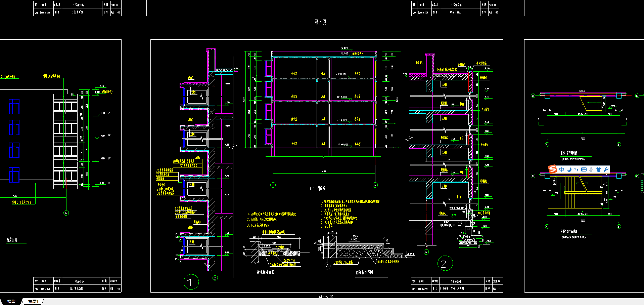Viewport: 644px width, 305px height.
Task: Toggle the half/full-width moon icon
Action: click(x=569, y=169)
